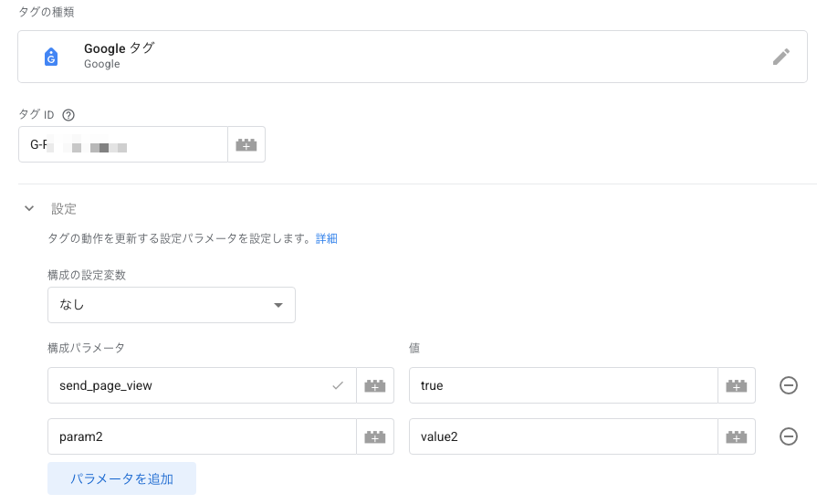Click the param2 parameter name field
This screenshot has width=817, height=504.
[202, 436]
